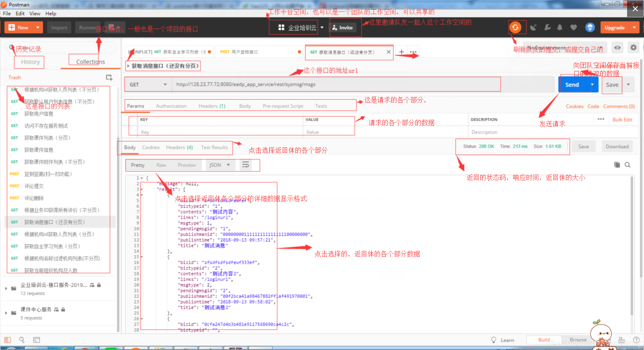Open the Save button dropdown arrow
Screen dimensions: 644x350
point(628,85)
